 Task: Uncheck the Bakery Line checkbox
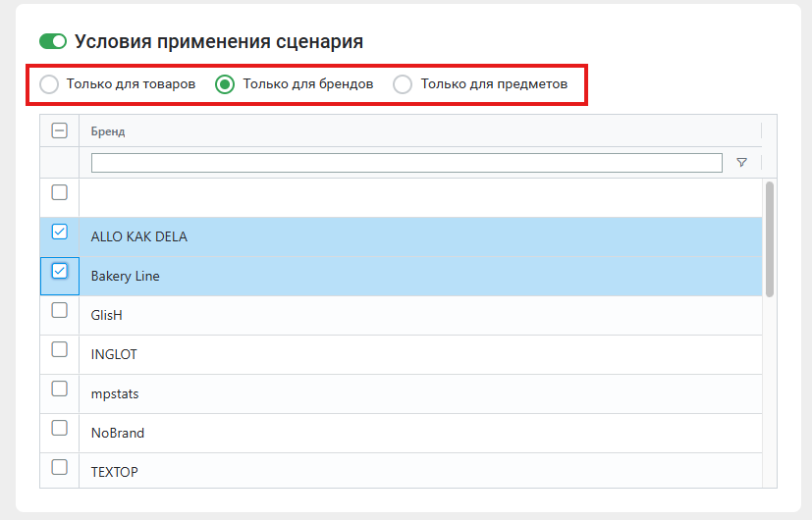pos(59,271)
